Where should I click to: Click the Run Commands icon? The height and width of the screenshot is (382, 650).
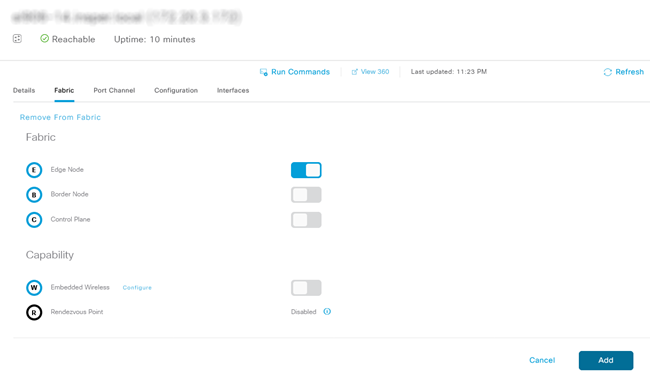pos(264,72)
